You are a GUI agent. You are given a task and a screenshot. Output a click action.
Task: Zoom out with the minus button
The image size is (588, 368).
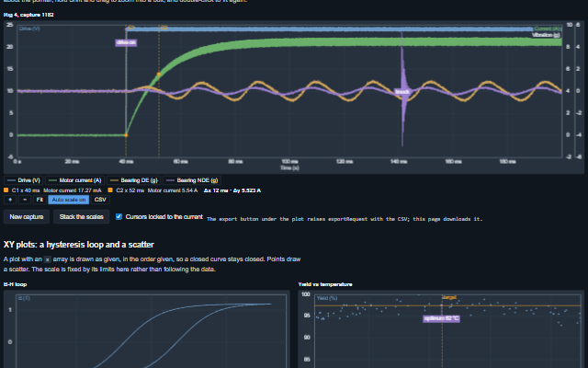[x=25, y=200]
